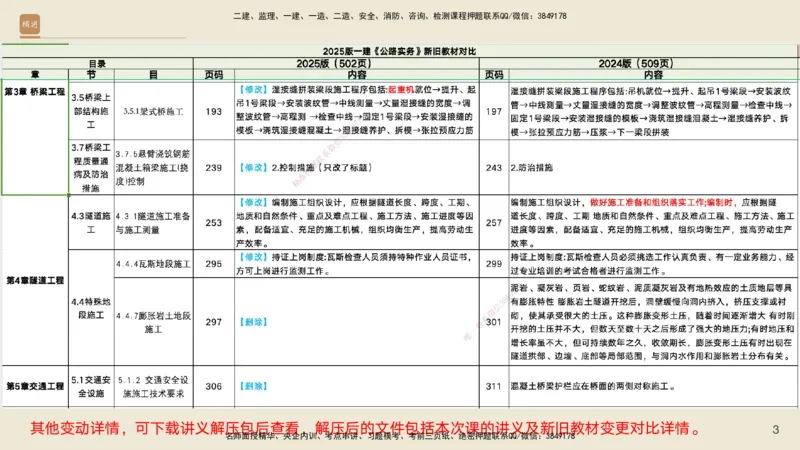The image size is (800, 450).
Task: Click the 4.3隧道施工 section cell
Action: point(91,222)
